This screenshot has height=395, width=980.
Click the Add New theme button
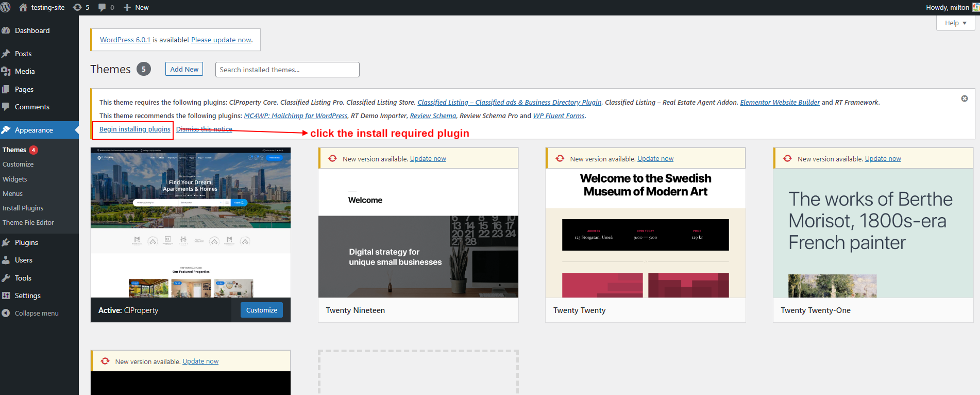[x=184, y=69]
